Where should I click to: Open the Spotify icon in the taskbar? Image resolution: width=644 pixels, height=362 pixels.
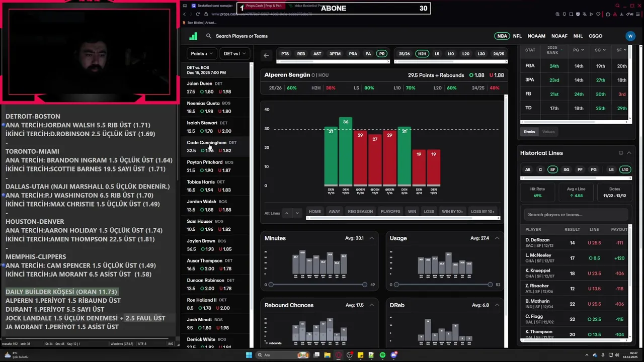383,355
